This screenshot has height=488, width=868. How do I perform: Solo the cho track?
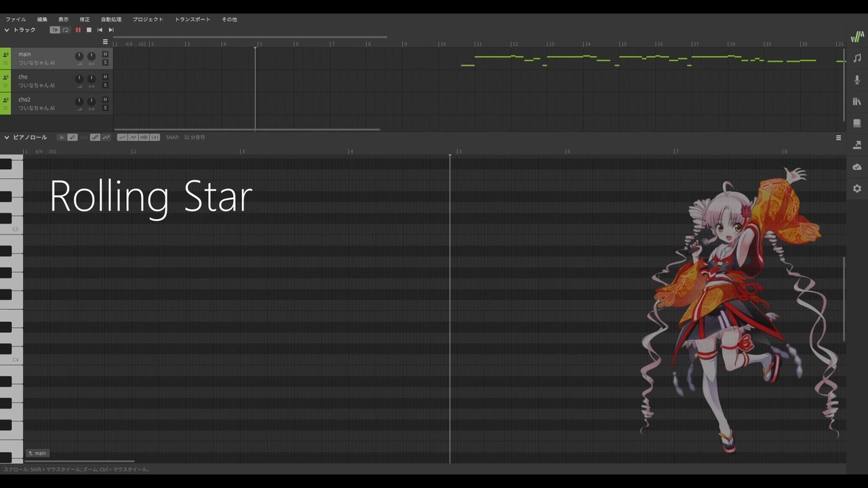105,85
